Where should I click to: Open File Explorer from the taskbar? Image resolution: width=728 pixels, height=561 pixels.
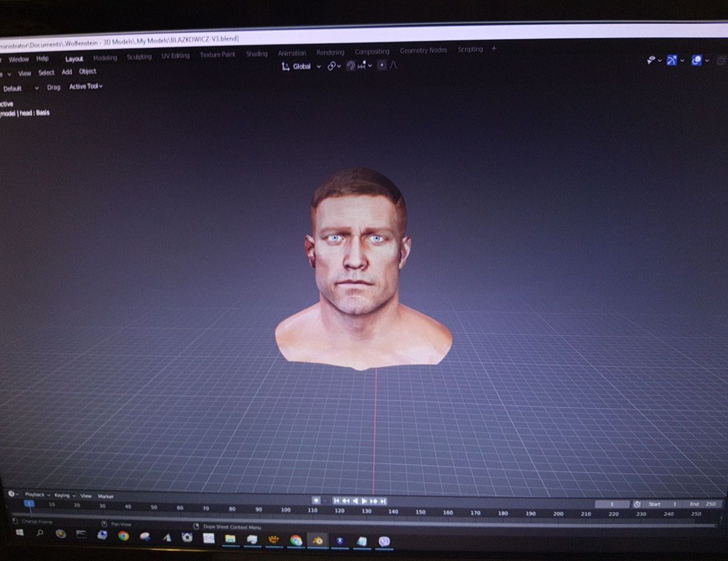[x=230, y=539]
